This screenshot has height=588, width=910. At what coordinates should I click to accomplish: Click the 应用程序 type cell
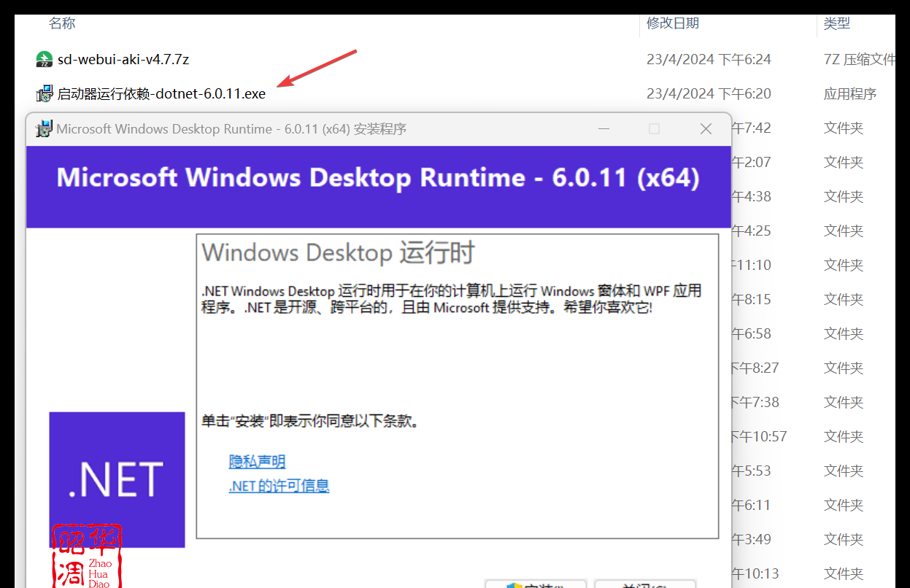850,93
